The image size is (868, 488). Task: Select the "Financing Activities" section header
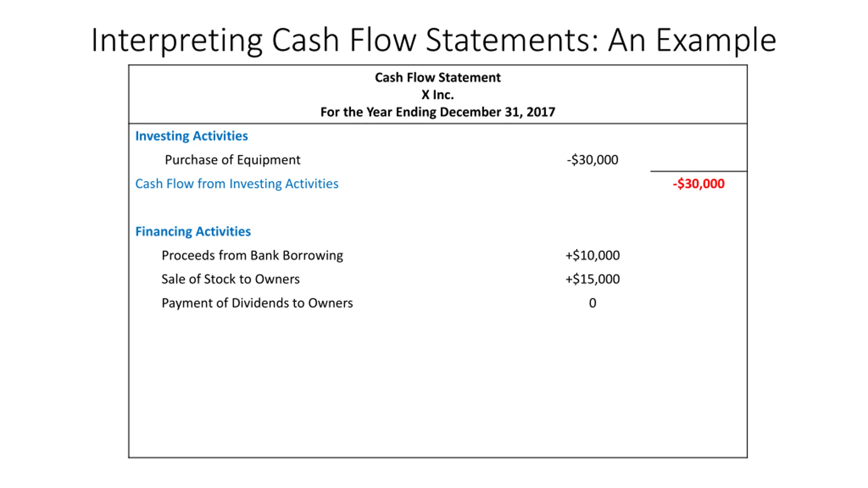193,231
